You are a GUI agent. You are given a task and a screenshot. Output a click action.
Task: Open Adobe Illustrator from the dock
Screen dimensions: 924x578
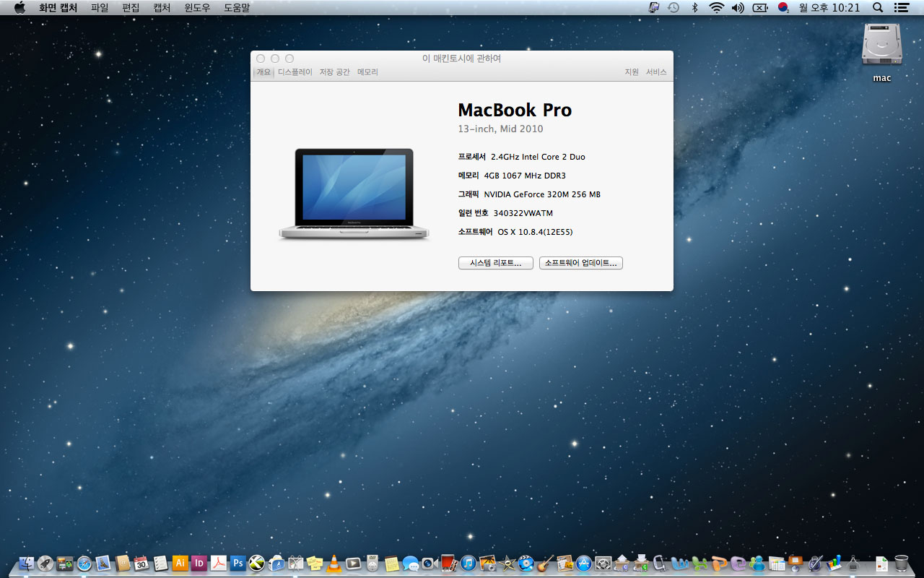tap(180, 563)
